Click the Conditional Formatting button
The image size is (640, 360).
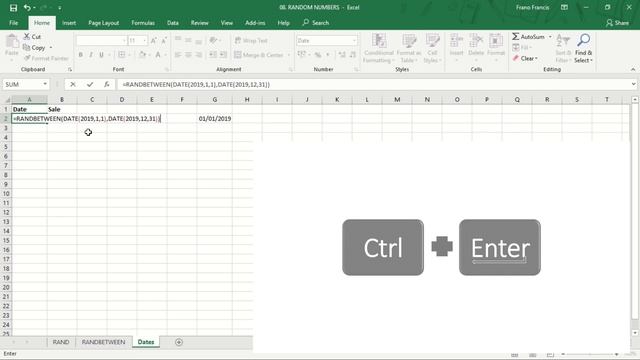379,48
